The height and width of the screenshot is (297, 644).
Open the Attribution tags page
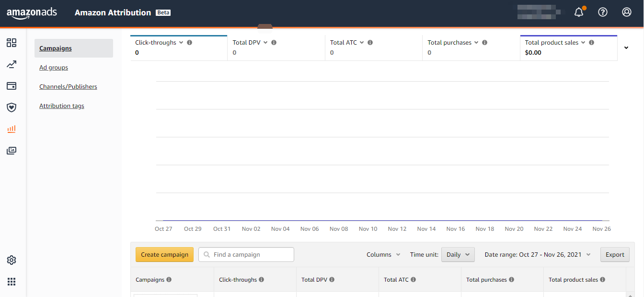click(x=61, y=106)
